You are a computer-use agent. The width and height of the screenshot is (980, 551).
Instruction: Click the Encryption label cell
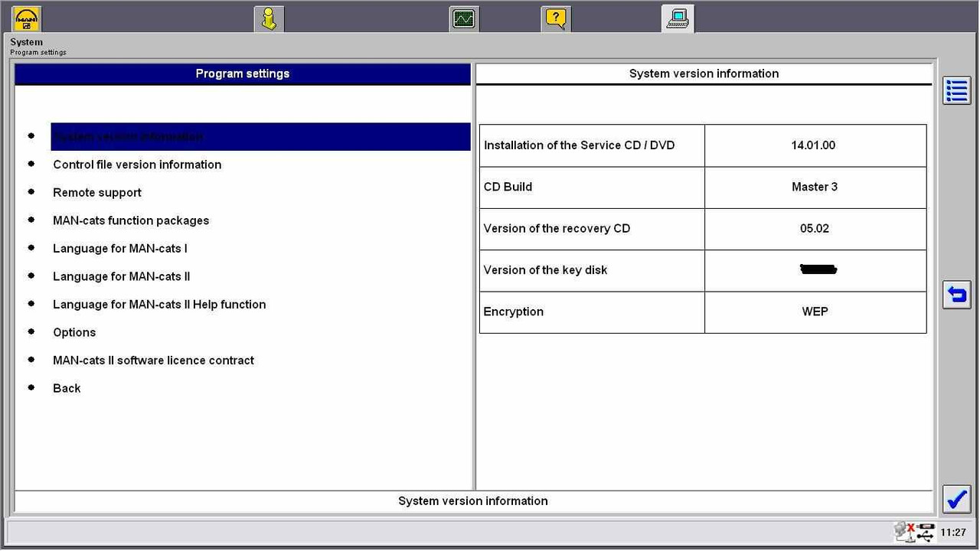(592, 312)
